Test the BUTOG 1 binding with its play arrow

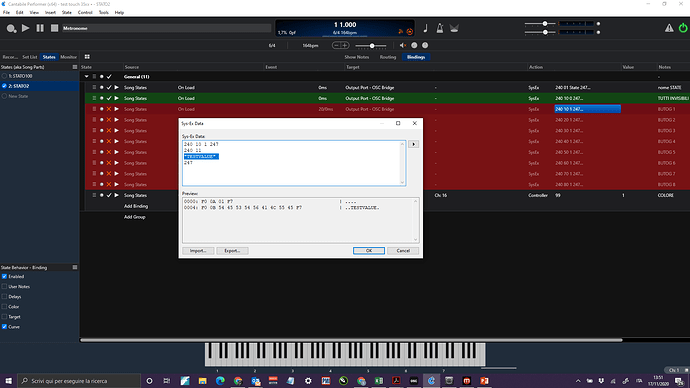pyautogui.click(x=117, y=109)
